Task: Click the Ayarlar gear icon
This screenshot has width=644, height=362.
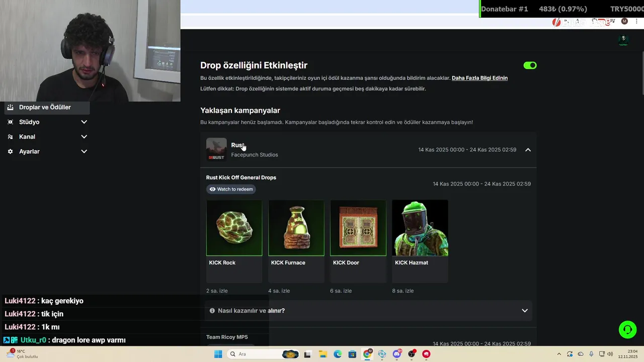Action: point(10,151)
